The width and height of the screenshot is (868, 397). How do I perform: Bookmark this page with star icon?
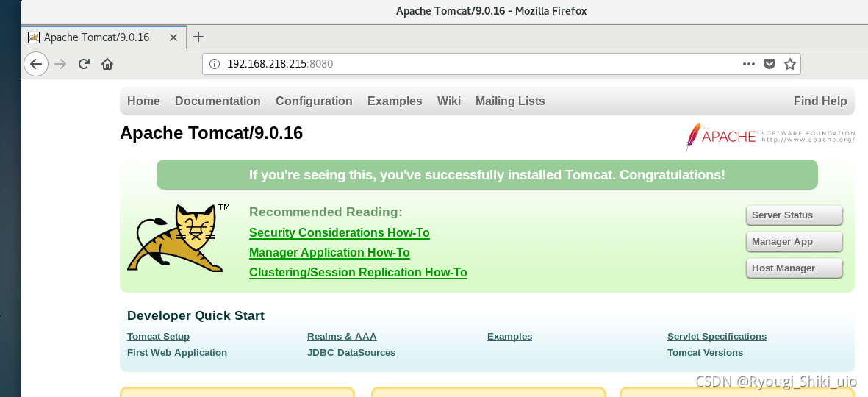[x=790, y=64]
